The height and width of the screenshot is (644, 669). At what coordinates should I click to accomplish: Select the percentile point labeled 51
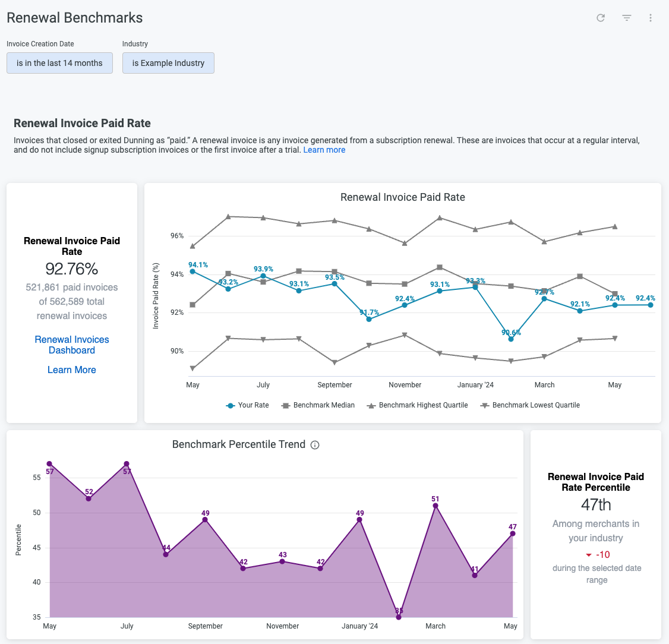pos(436,506)
